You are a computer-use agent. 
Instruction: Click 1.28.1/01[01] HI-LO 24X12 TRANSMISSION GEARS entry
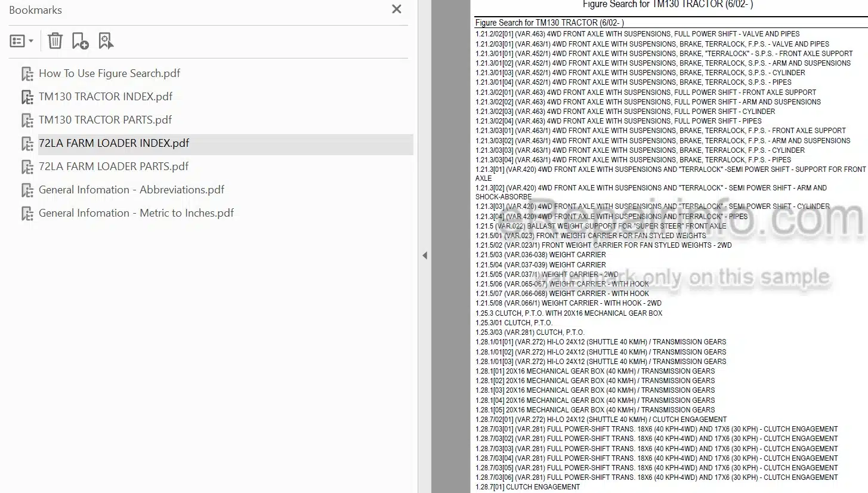tap(601, 342)
